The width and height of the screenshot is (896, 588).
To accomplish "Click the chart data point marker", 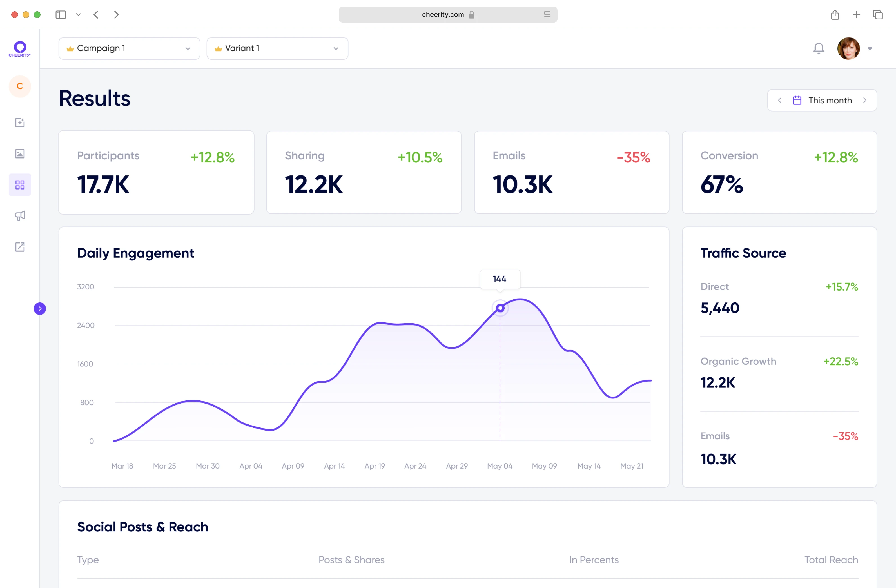I will (500, 308).
